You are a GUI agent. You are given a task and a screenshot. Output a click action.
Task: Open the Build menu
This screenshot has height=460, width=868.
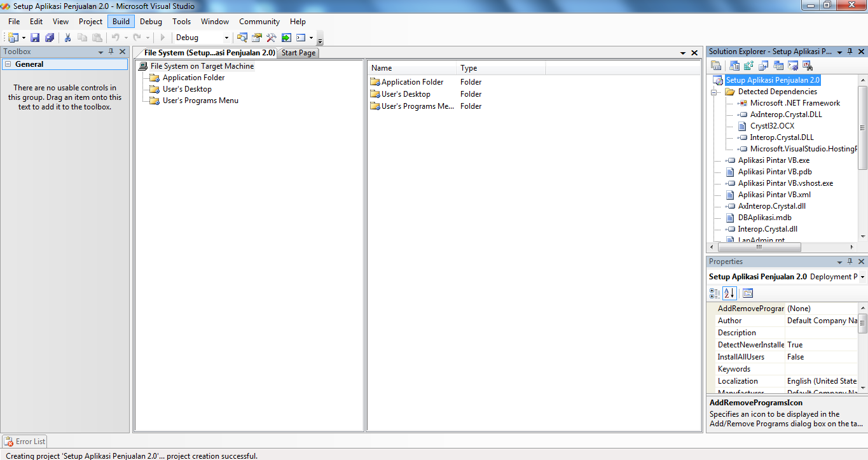pyautogui.click(x=121, y=22)
